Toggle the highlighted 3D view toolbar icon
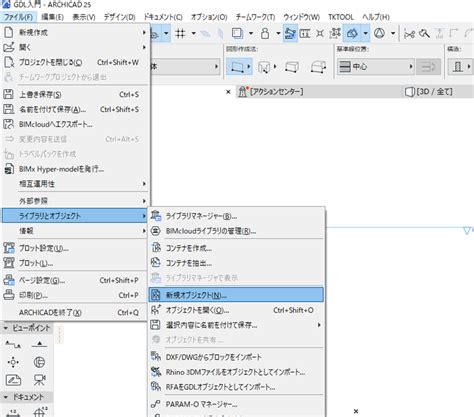The image size is (474, 417). point(352,33)
